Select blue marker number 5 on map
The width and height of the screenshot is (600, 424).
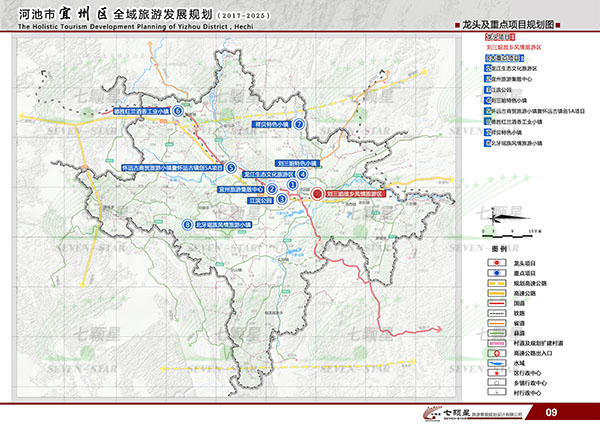(x=230, y=167)
